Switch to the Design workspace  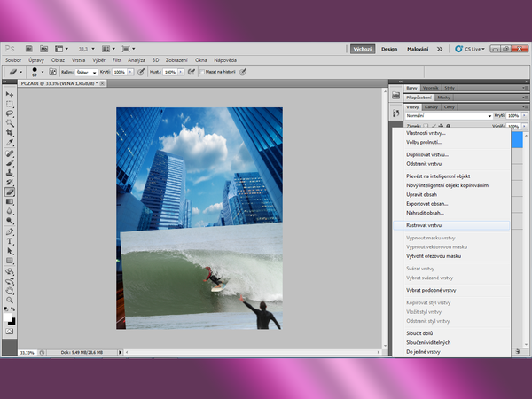tap(389, 49)
